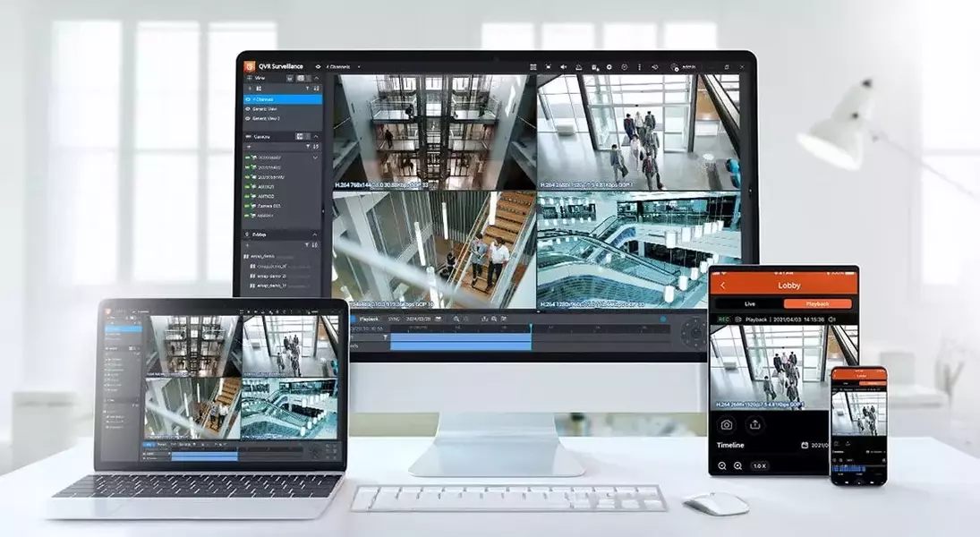This screenshot has height=537, width=980.
Task: Tap the 1.0 X playback speed button
Action: pos(759,466)
